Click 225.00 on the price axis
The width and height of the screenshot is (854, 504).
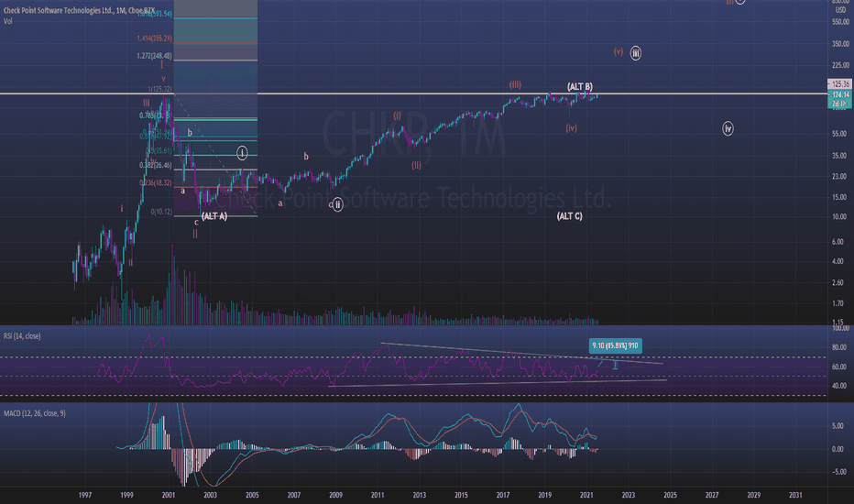coord(840,65)
